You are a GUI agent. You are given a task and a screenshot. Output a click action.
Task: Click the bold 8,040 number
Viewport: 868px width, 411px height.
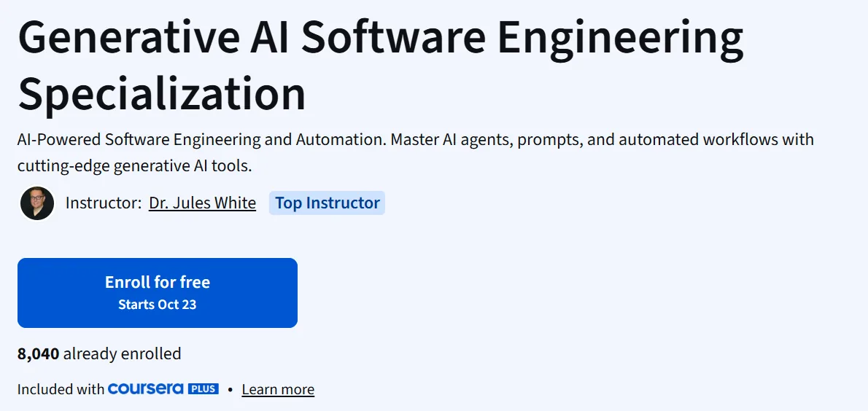click(x=38, y=353)
